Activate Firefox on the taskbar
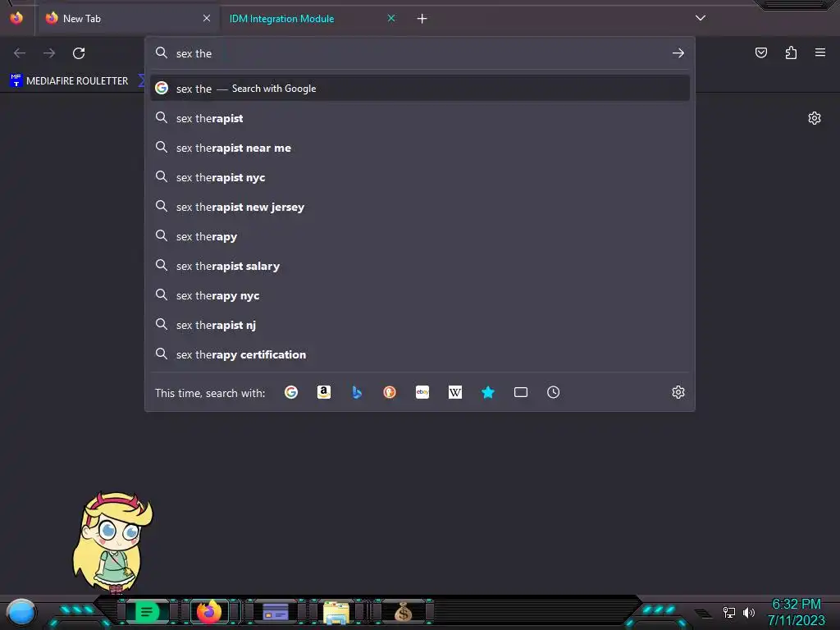This screenshot has width=840, height=630. (x=209, y=612)
